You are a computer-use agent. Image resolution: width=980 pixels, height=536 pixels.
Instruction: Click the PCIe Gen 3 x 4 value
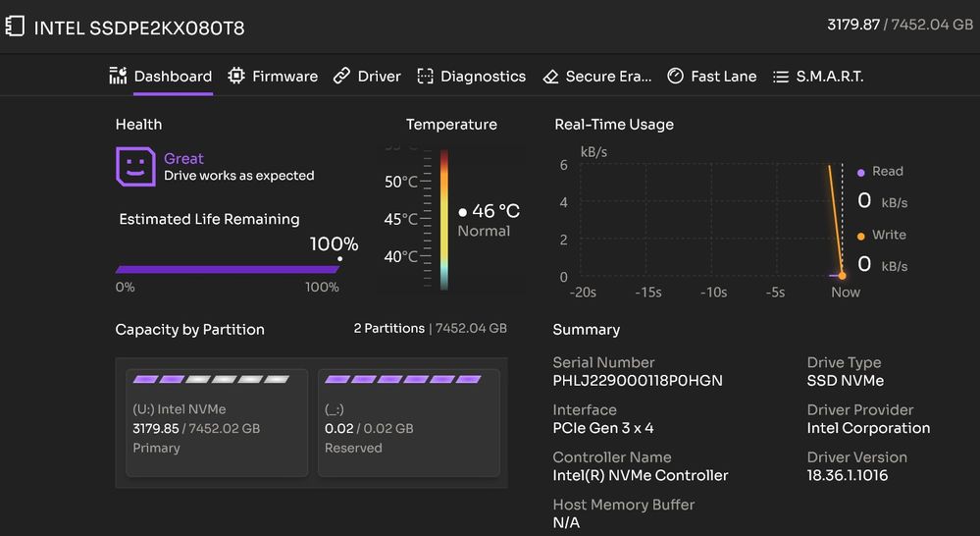tap(603, 428)
